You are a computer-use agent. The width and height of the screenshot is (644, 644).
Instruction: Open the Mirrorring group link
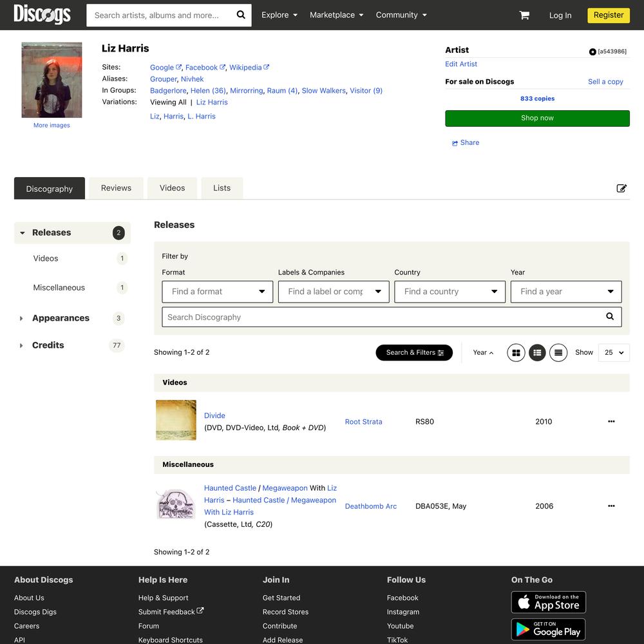[x=246, y=90]
